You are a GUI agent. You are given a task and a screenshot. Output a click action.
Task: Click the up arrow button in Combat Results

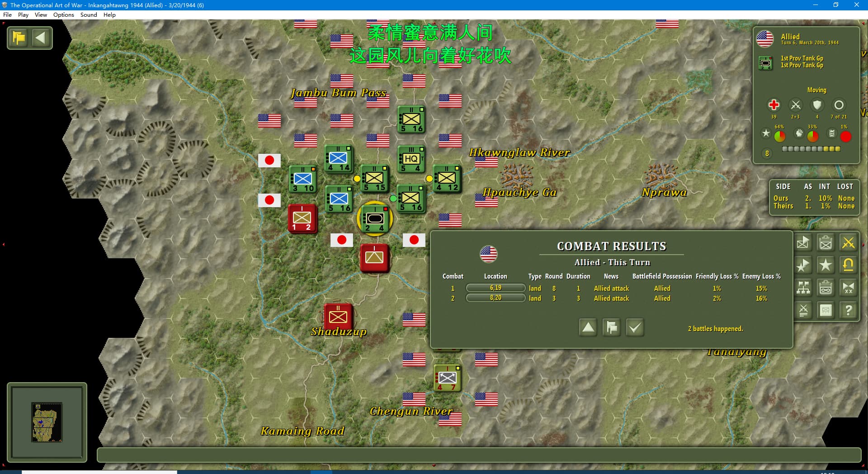click(588, 327)
